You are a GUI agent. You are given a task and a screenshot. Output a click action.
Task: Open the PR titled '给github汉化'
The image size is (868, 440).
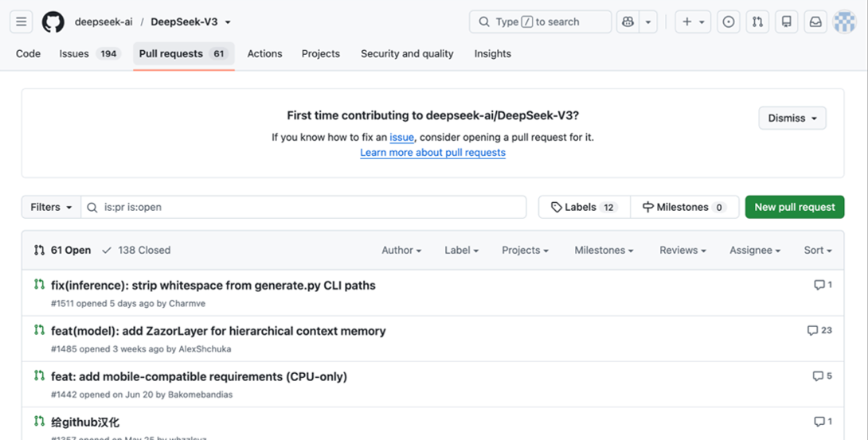coord(84,422)
